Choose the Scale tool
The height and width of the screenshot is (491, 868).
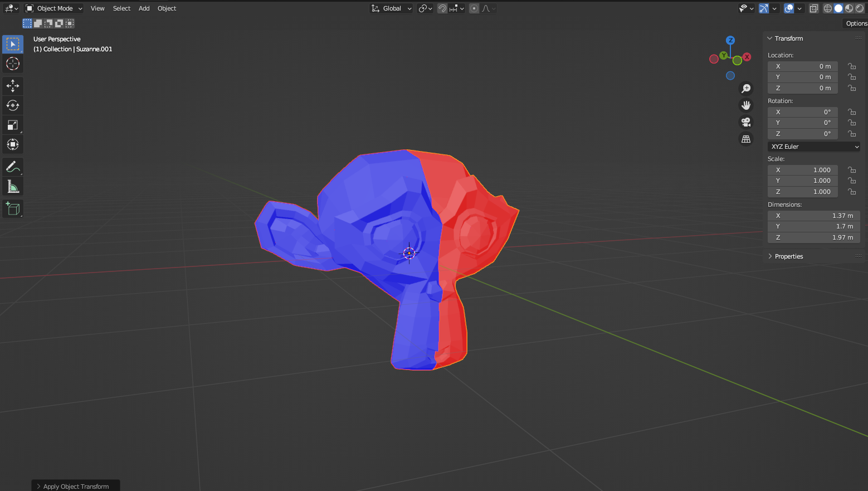tap(13, 125)
